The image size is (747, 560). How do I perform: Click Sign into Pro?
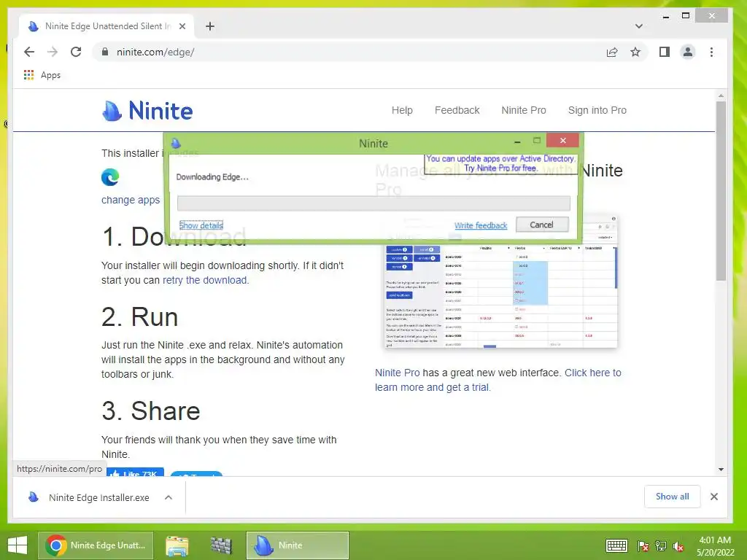(597, 110)
